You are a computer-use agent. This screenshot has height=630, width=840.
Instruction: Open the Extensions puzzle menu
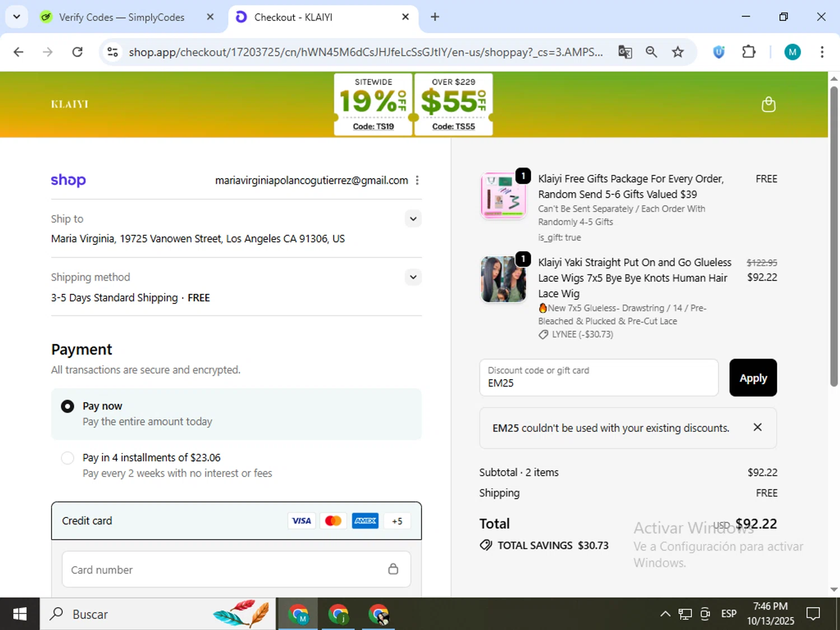[x=749, y=52]
